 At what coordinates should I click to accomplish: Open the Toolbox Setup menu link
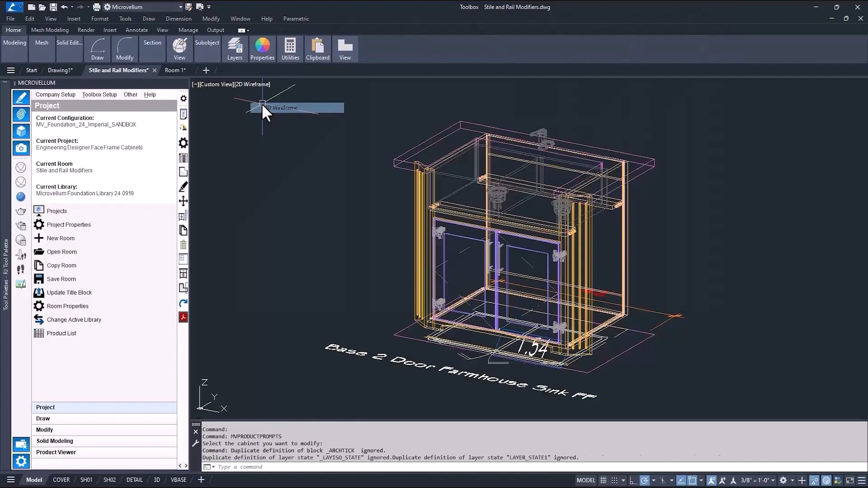(99, 94)
